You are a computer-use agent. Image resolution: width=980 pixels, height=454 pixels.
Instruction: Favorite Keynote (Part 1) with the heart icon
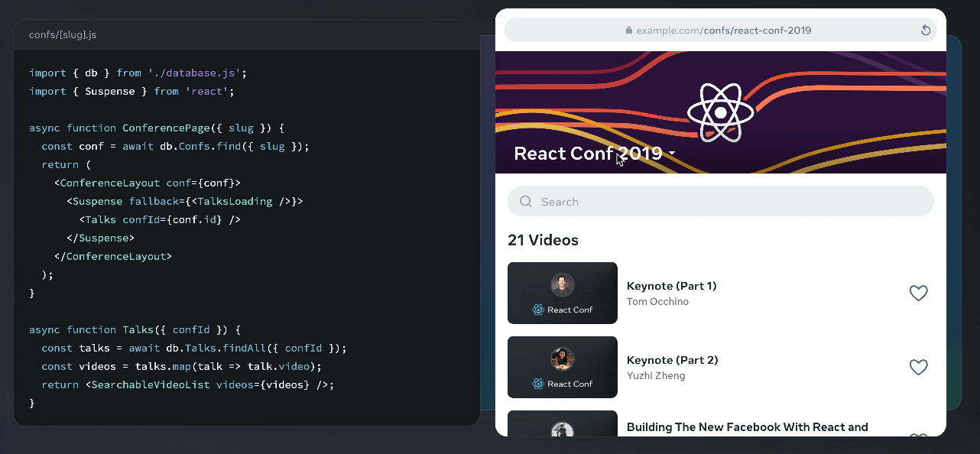click(x=918, y=293)
